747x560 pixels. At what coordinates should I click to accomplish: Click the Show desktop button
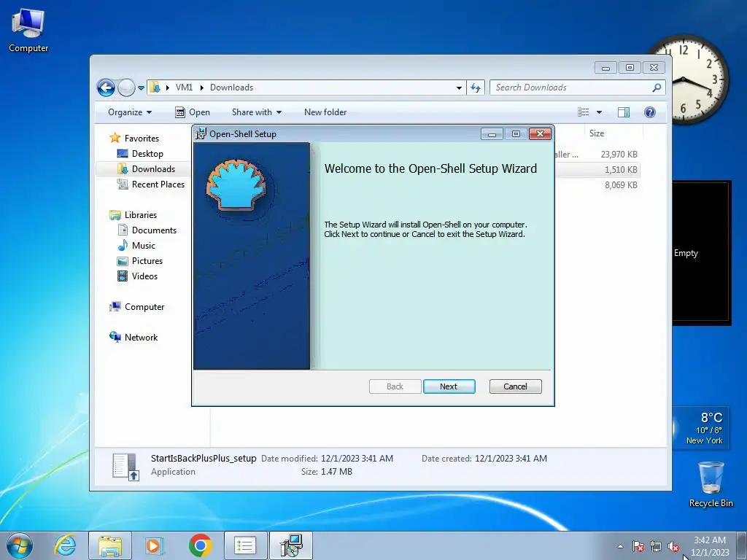pyautogui.click(x=742, y=545)
